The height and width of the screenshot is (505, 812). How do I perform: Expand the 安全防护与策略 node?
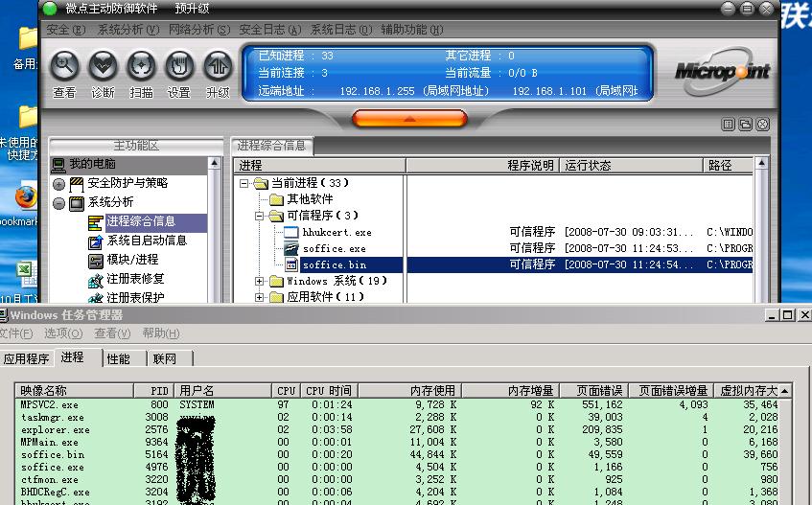pos(58,184)
